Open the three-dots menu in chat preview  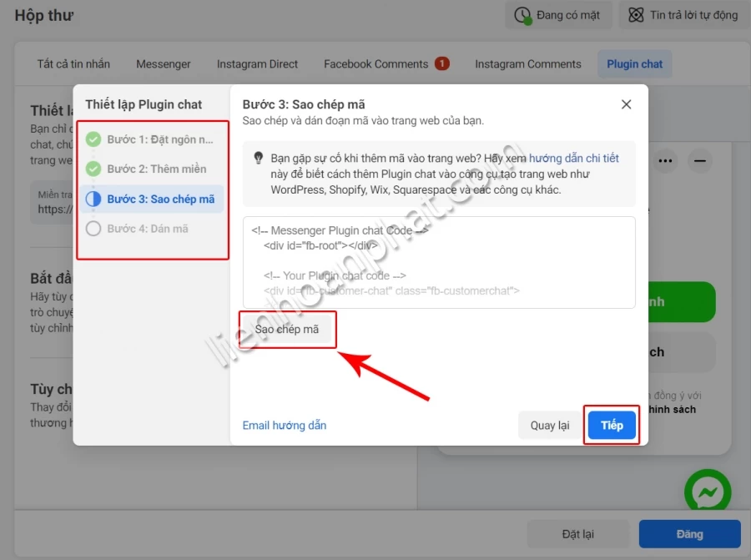coord(665,161)
